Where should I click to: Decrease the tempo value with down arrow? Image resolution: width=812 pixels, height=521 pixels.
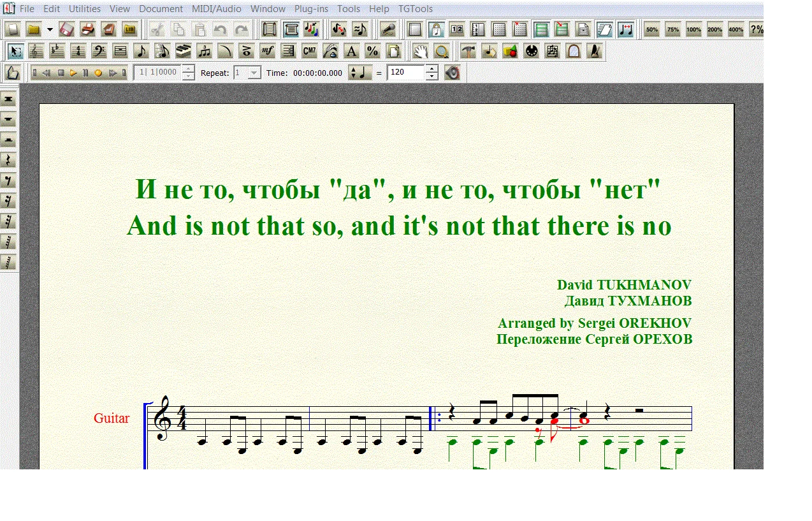pos(432,77)
